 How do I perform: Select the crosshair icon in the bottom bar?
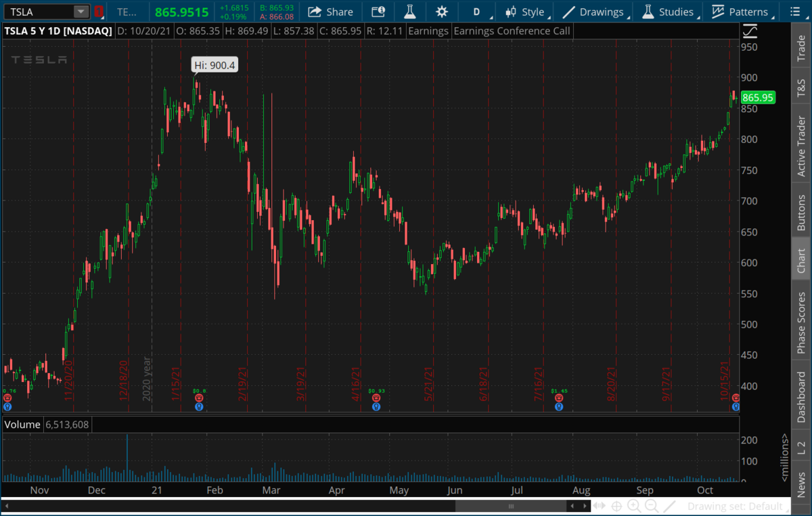click(x=617, y=506)
